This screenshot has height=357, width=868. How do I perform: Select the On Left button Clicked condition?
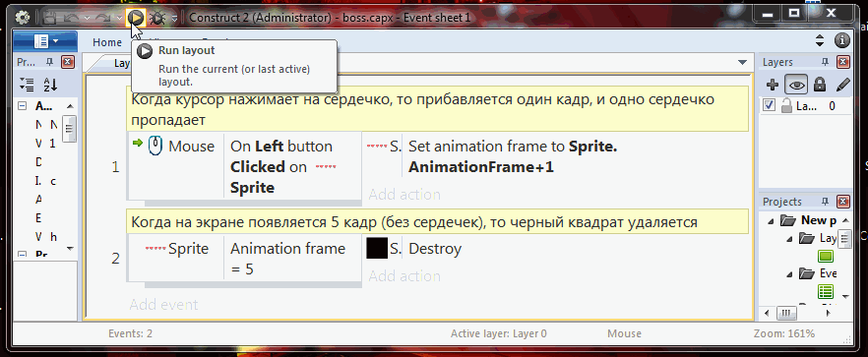pos(293,166)
